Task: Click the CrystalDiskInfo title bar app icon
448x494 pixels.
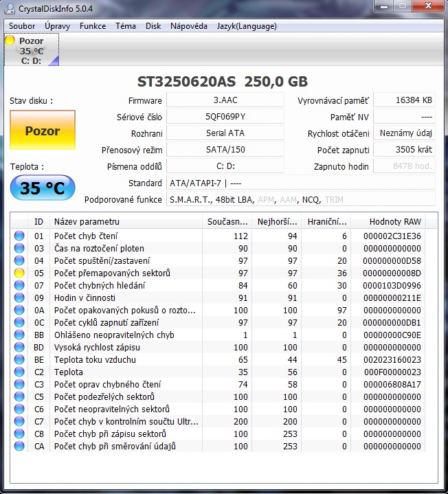Action: click(x=10, y=8)
